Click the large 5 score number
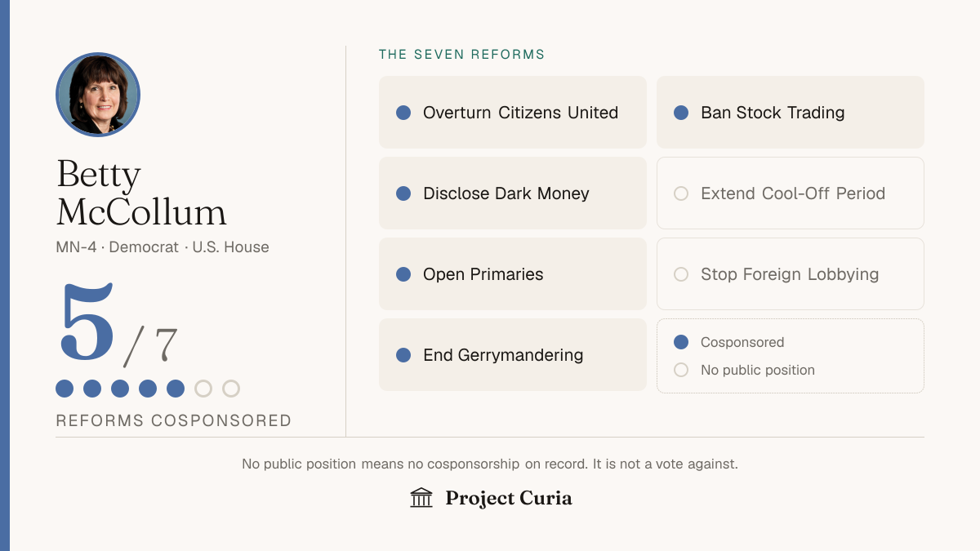Screen dimensions: 980x551 click(x=87, y=322)
